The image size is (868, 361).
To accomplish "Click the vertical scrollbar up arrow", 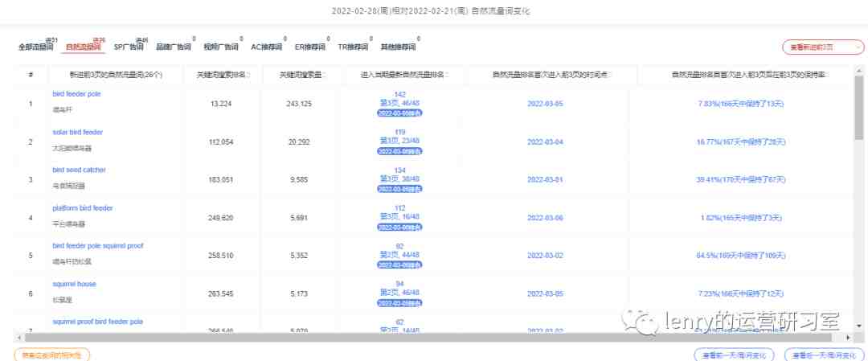I will tap(858, 70).
